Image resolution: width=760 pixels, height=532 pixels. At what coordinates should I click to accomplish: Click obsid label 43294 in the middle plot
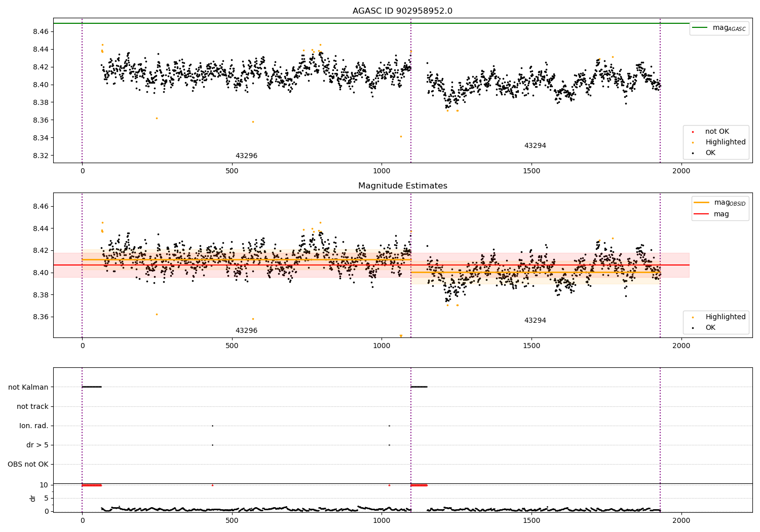pos(535,321)
